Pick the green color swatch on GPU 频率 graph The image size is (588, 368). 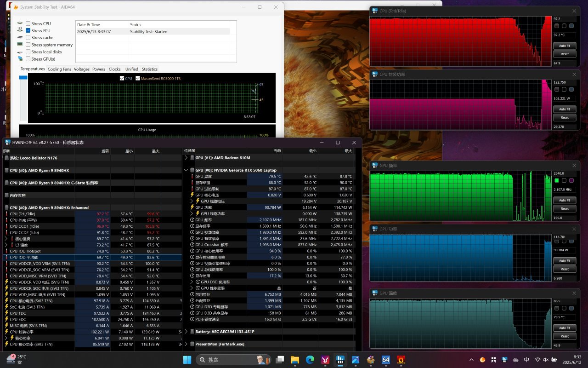point(557,180)
